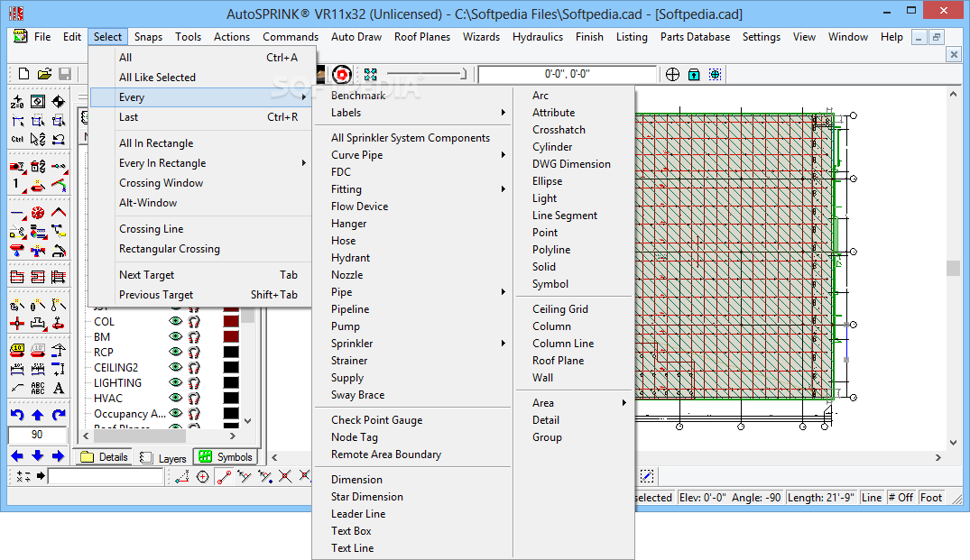The image size is (970, 560).
Task: Click the red plus cross tool icon
Action: (17, 323)
